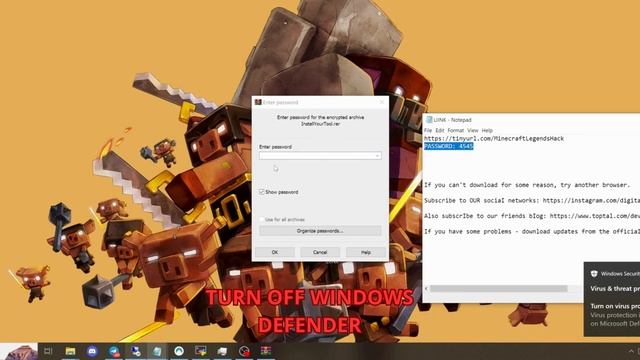Open Task View on the taskbar
Image resolution: width=640 pixels, height=360 pixels.
click(48, 351)
